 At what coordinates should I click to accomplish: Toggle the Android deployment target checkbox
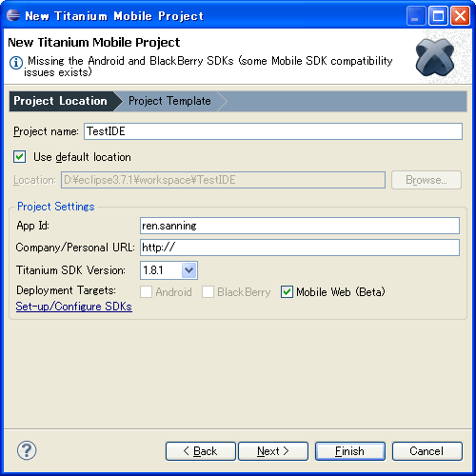pyautogui.click(x=146, y=291)
